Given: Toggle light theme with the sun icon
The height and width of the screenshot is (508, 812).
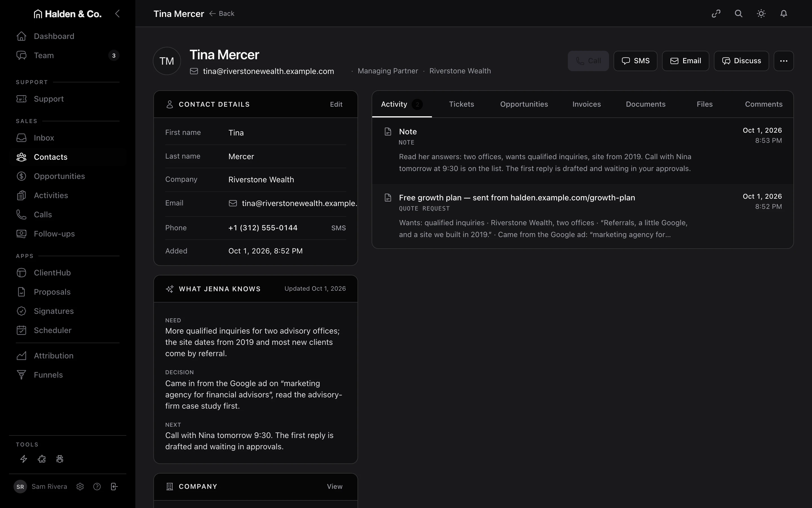Looking at the screenshot, I should [x=761, y=14].
